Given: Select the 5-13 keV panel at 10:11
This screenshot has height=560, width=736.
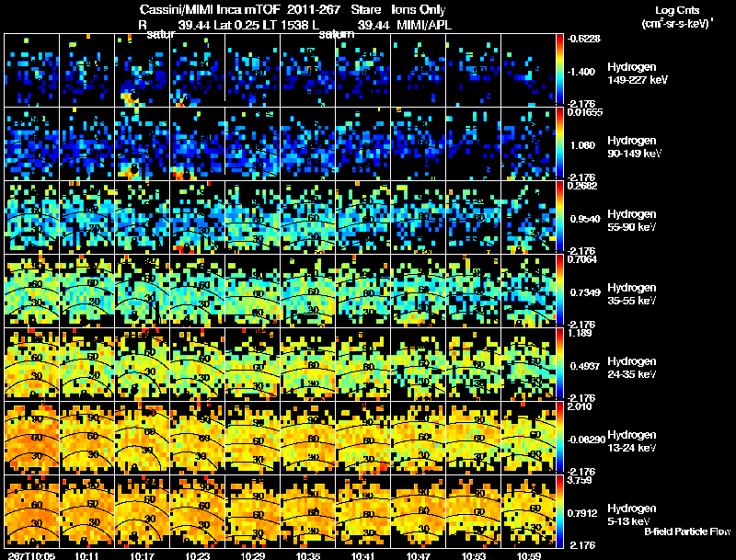Looking at the screenshot, I should click(x=87, y=511).
